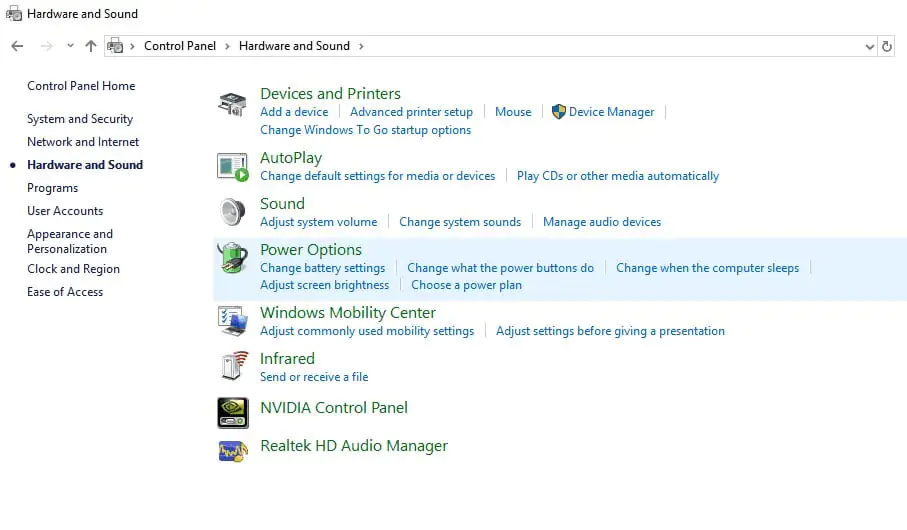Click the AutoPlay icon

[232, 167]
